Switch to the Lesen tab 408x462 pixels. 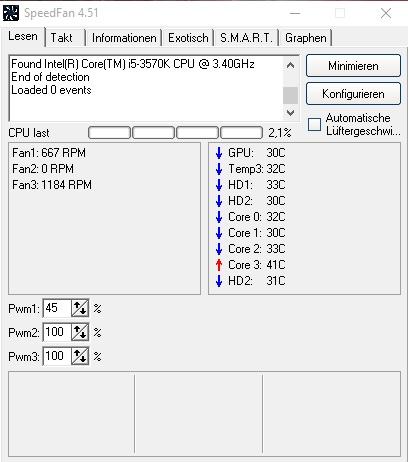(x=23, y=36)
